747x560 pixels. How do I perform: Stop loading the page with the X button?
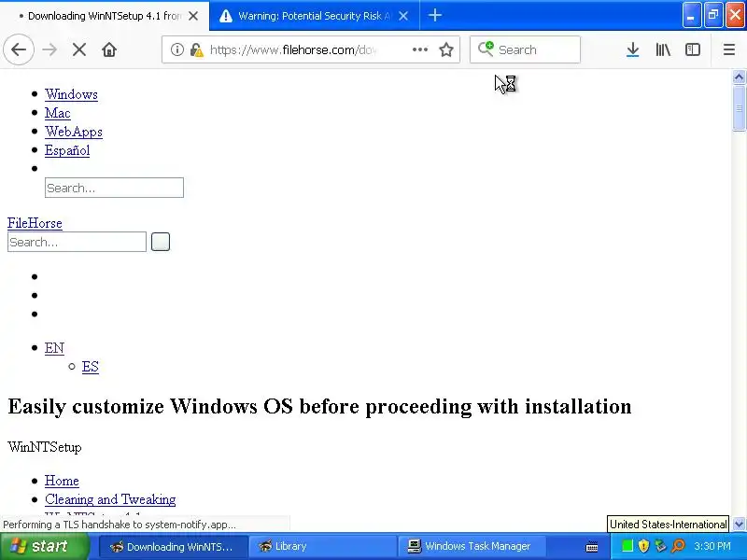click(79, 49)
